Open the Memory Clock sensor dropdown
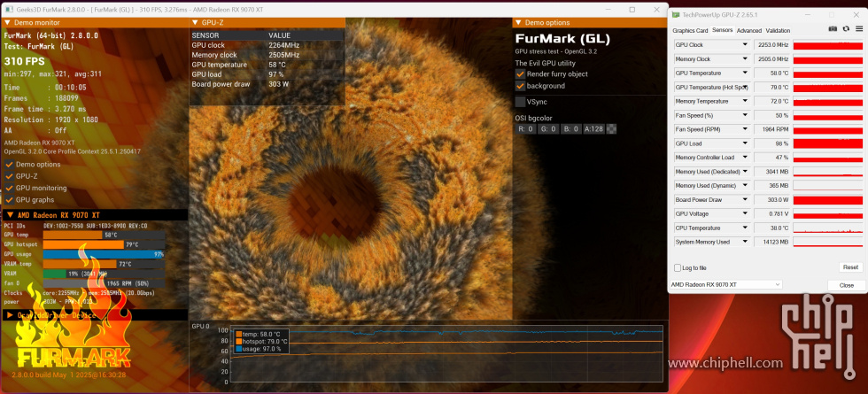The image size is (868, 394). point(745,59)
